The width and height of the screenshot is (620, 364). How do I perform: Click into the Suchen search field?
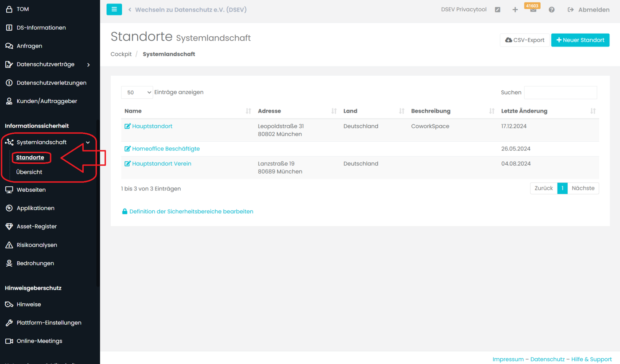tap(560, 93)
